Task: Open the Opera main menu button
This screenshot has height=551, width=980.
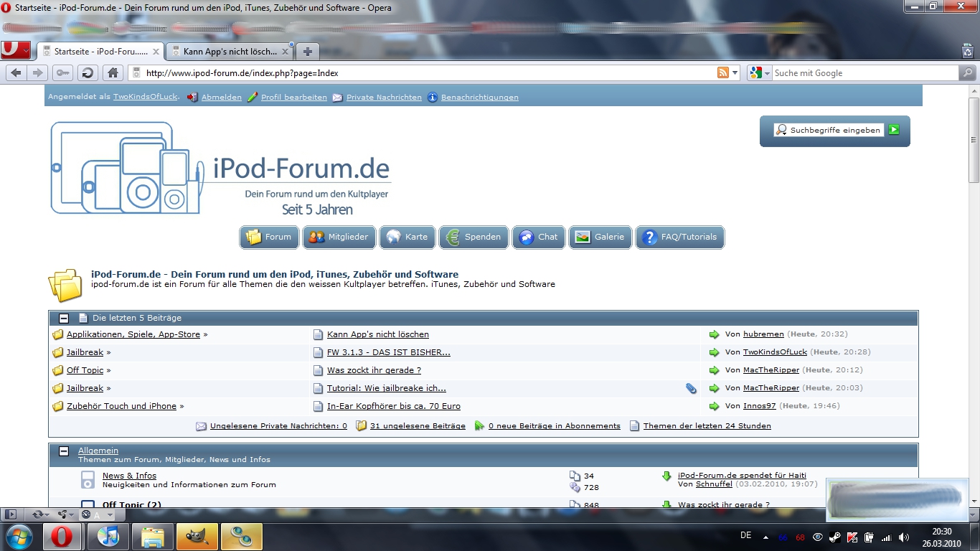Action: pos(16,50)
